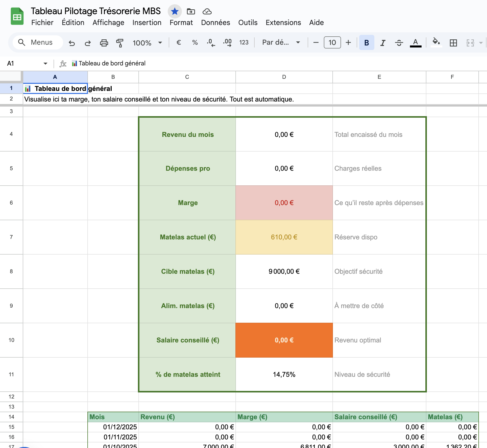Open the Format menu
Screen dimensions: 487x448
point(181,22)
